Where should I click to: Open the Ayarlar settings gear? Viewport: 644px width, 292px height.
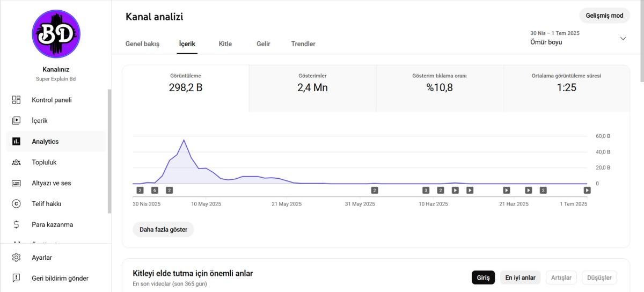(16, 258)
